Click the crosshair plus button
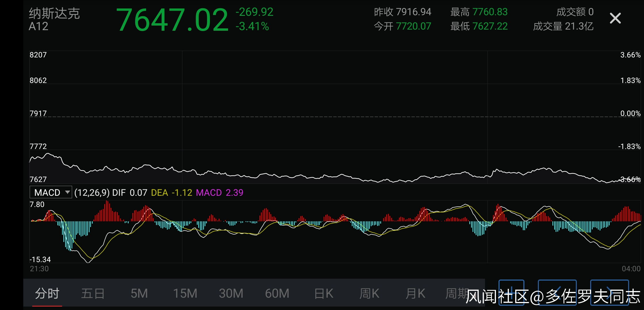Image resolution: width=644 pixels, height=310 pixels. 511,292
